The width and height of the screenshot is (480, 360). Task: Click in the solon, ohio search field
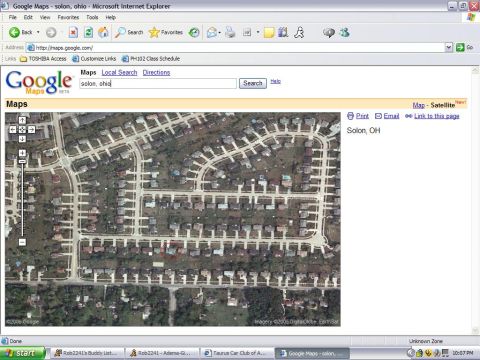[158, 84]
